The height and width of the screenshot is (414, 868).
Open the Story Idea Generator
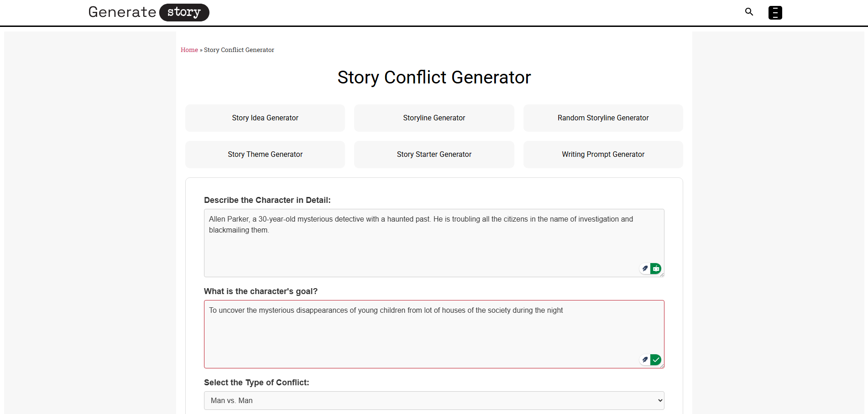click(265, 118)
